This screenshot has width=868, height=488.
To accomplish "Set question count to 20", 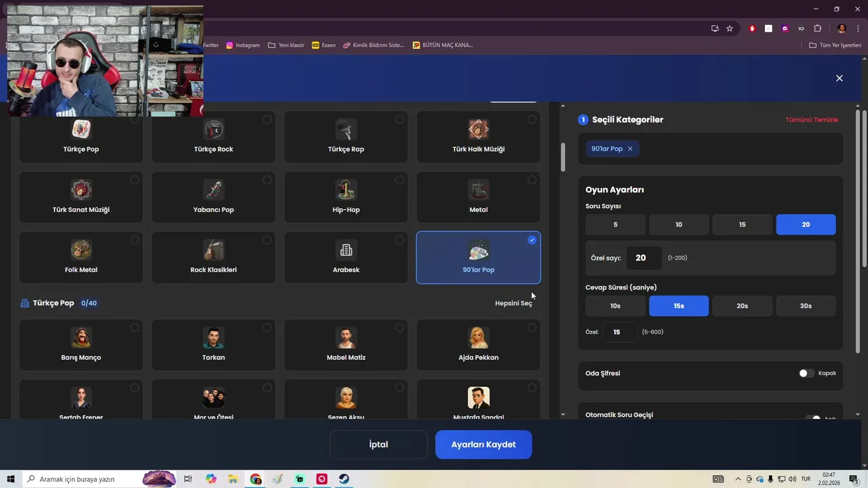I will (x=806, y=224).
